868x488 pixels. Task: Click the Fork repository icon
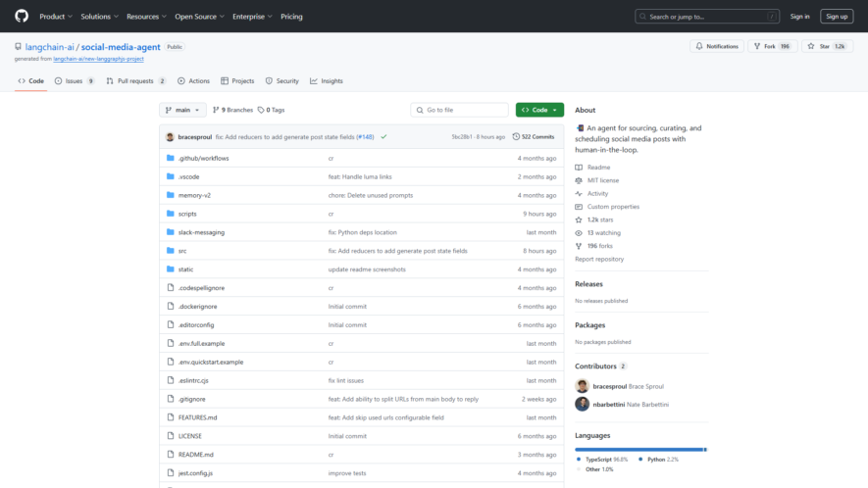[757, 46]
